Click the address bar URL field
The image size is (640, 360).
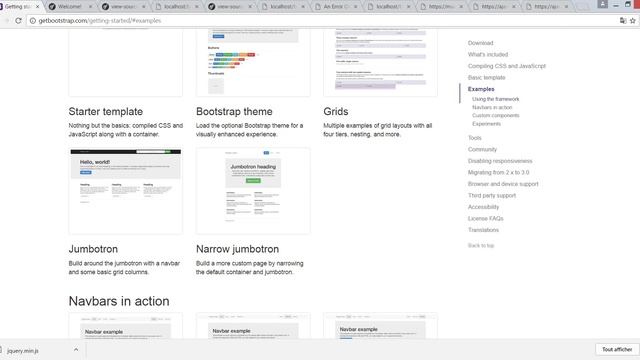coord(322,20)
